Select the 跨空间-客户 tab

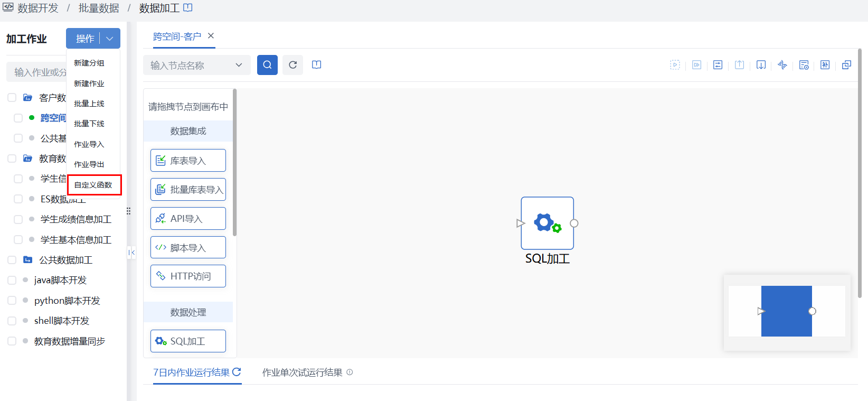click(x=177, y=36)
